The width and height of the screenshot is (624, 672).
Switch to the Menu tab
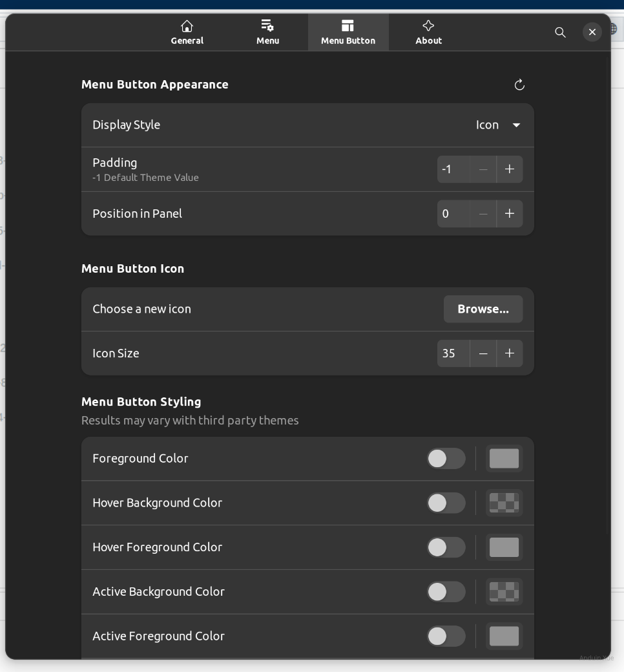[267, 32]
